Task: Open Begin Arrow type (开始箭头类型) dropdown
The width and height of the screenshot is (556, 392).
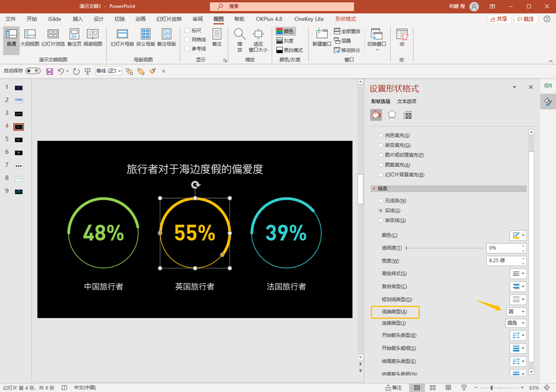Action: tap(518, 335)
